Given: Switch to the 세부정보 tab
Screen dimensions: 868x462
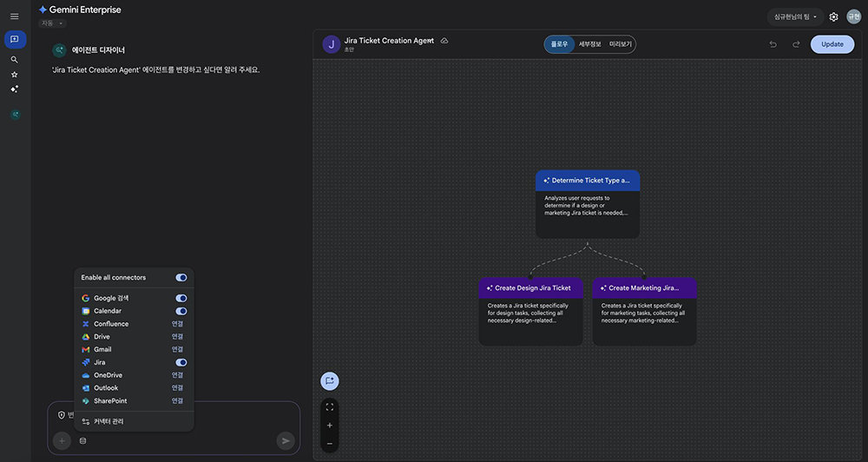Looking at the screenshot, I should 590,44.
